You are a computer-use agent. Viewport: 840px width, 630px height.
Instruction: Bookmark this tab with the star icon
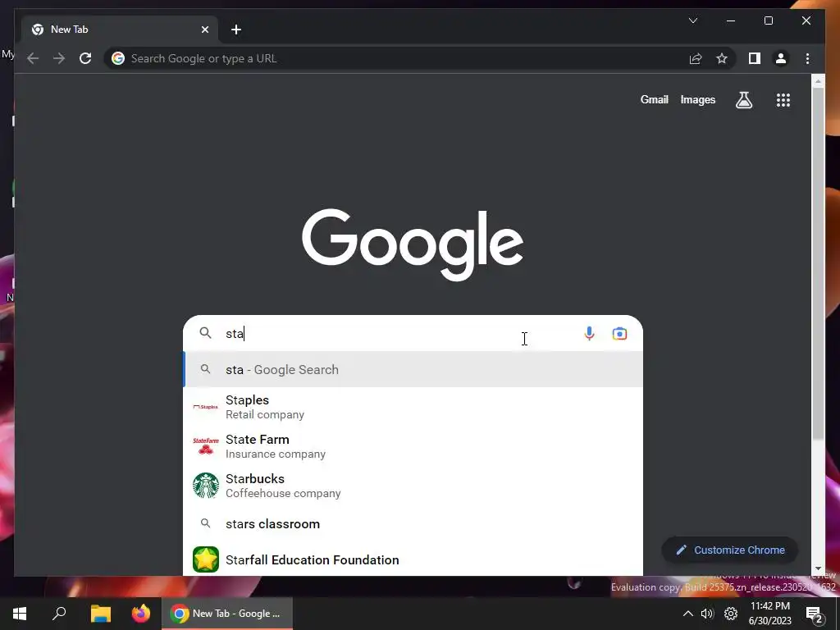click(722, 58)
